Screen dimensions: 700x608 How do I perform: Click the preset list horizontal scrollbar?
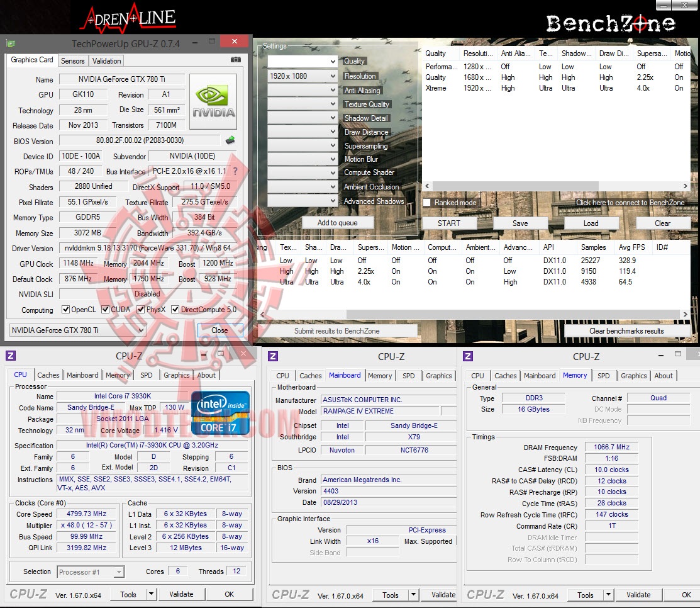click(x=516, y=186)
